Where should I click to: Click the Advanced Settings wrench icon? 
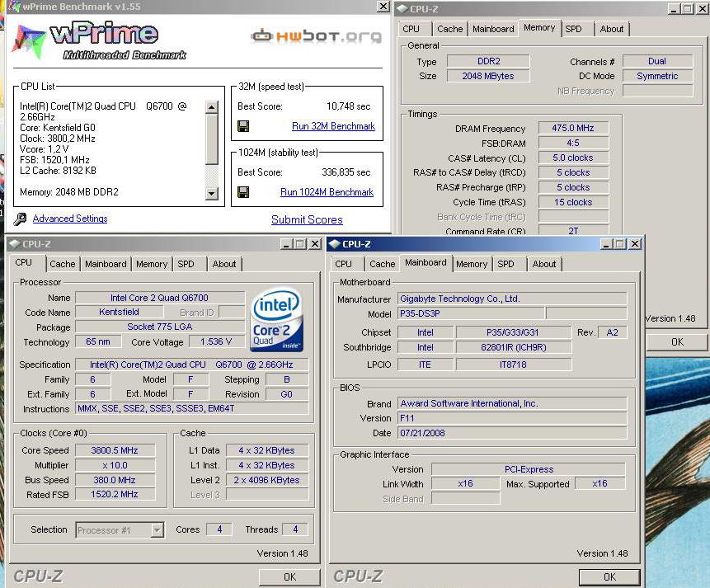click(20, 219)
